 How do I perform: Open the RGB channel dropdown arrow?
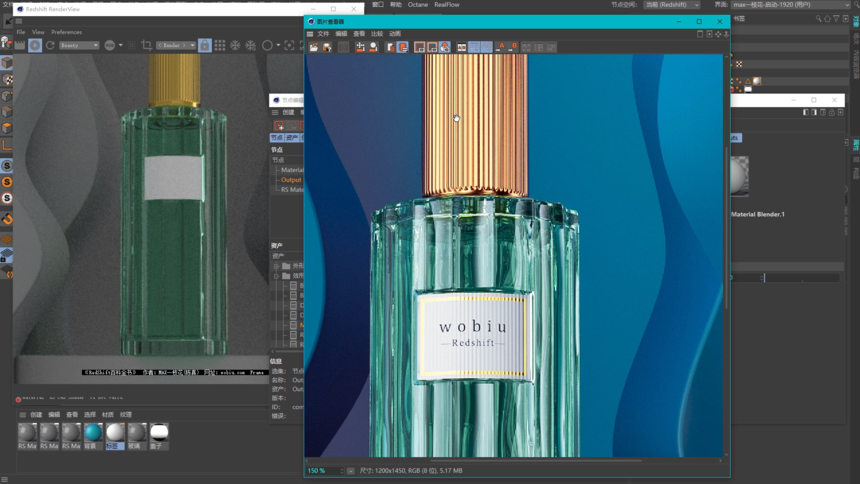pos(121,45)
